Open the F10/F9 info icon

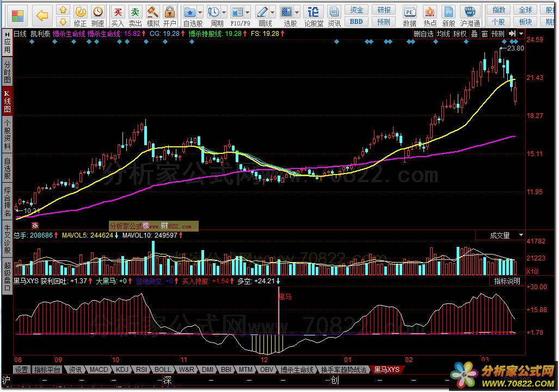237,13
